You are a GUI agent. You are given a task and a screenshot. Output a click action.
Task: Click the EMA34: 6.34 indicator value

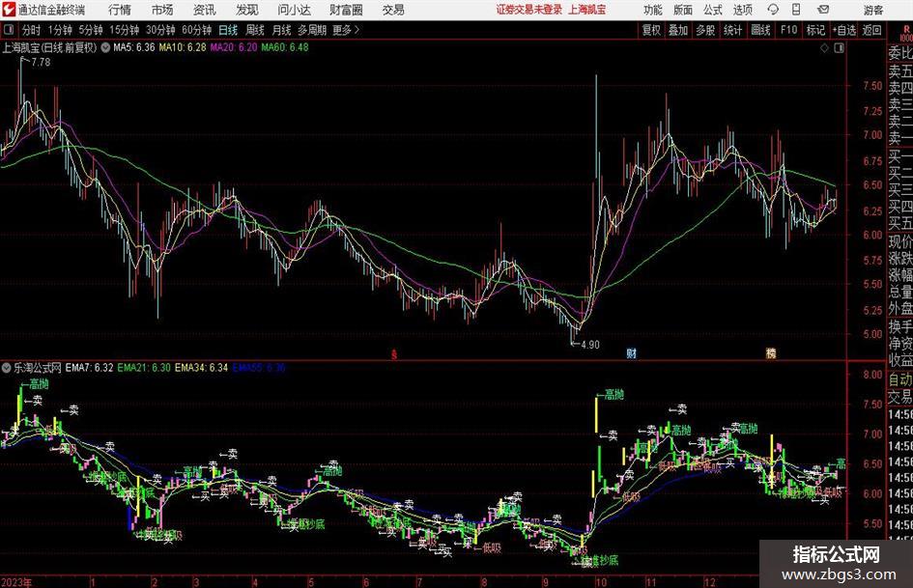202,368
